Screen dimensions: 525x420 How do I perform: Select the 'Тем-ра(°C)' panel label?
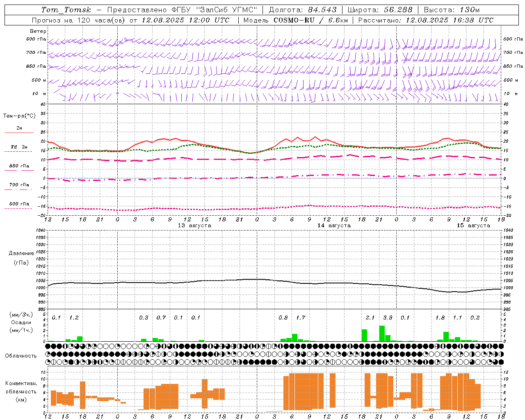coord(19,116)
